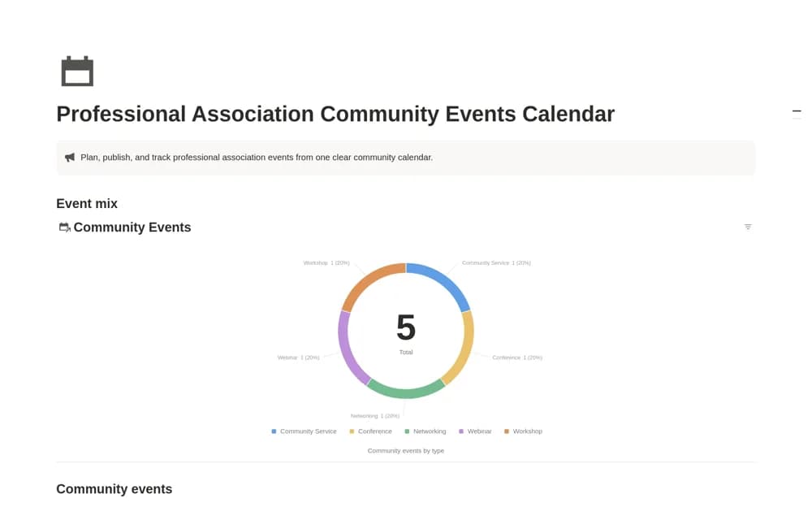Viewport: 812px width, 507px height.
Task: Click the Networking 1 (20%) chart label
Action: [x=375, y=416]
